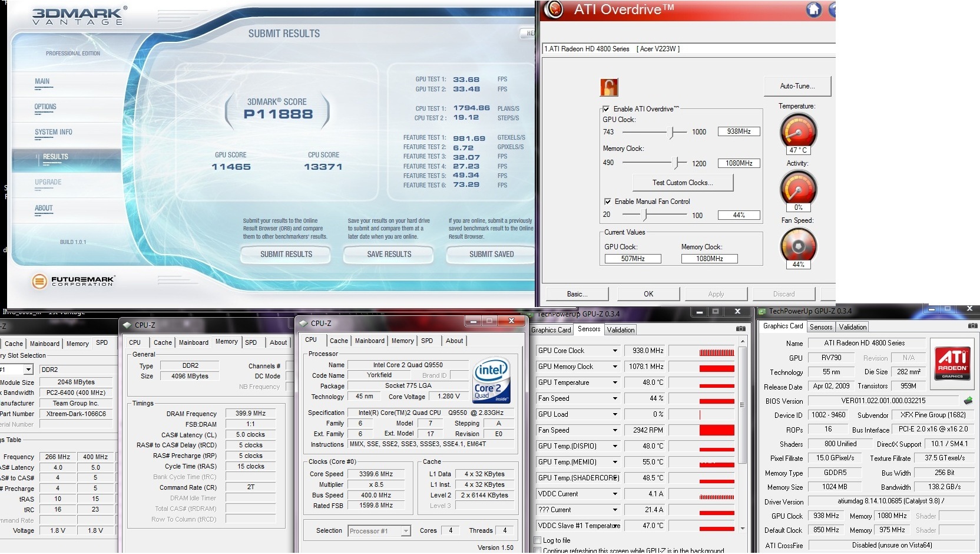Switch to Graphics Card tab in GPU-Z sensors window
The width and height of the screenshot is (980, 554).
(551, 330)
